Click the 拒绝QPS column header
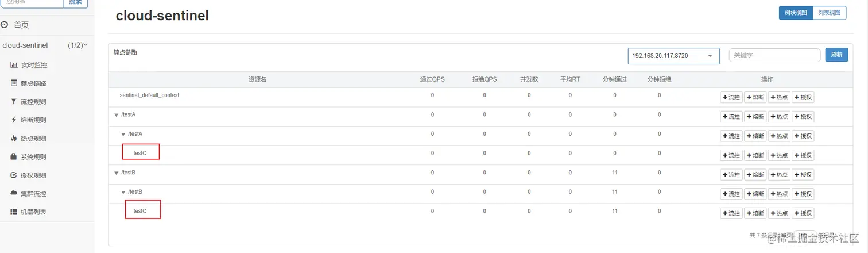Screen dimensions: 868x253 pyautogui.click(x=484, y=79)
